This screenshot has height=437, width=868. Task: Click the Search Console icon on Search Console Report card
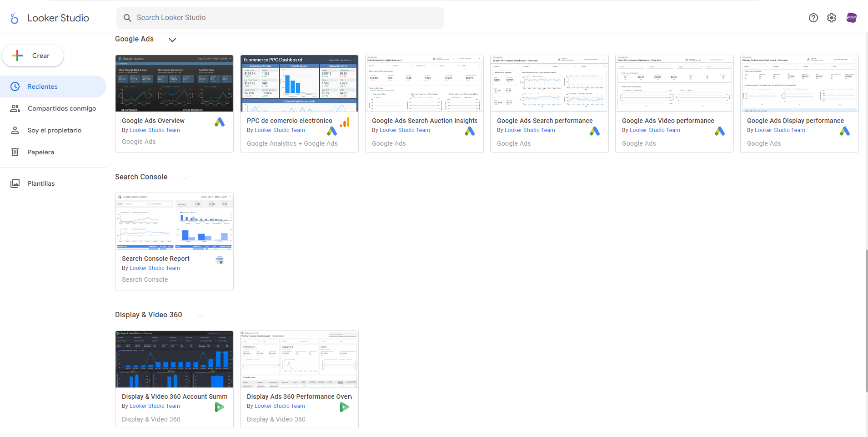[220, 260]
